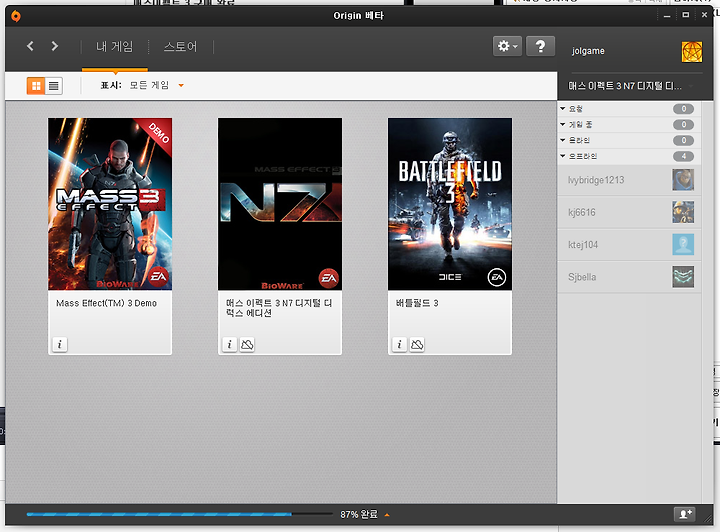The height and width of the screenshot is (532, 720).
Task: Click ktej104's default avatar
Action: [683, 245]
